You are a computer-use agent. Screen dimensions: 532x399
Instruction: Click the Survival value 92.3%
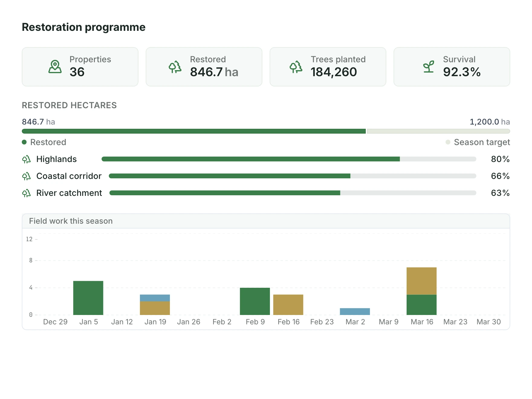(x=462, y=72)
